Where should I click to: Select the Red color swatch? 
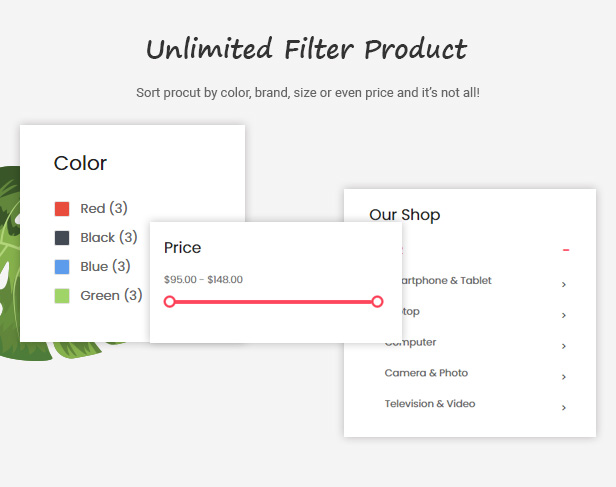pos(62,209)
